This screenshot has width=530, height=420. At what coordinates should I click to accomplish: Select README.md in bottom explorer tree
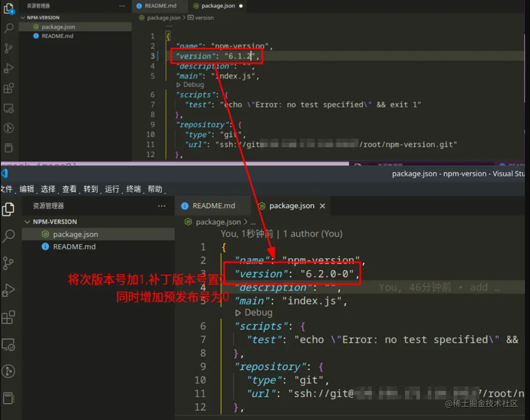pyautogui.click(x=98, y=247)
